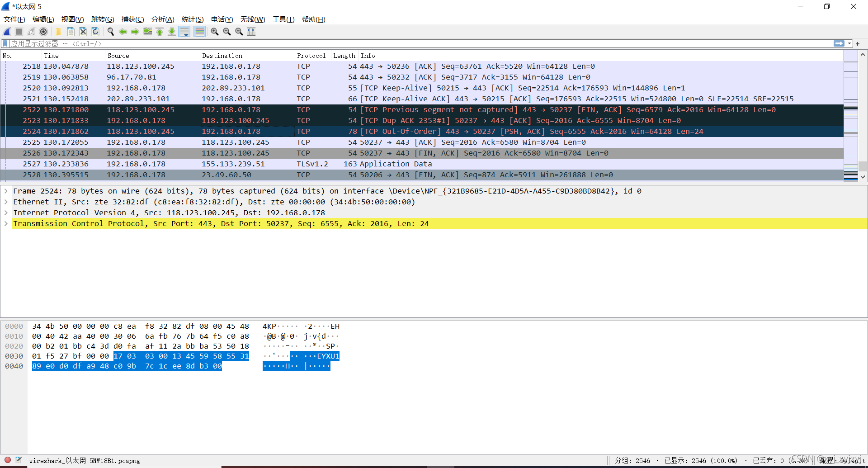Select TCP Dup ACK packet 2523
The image size is (868, 468).
coord(422,120)
